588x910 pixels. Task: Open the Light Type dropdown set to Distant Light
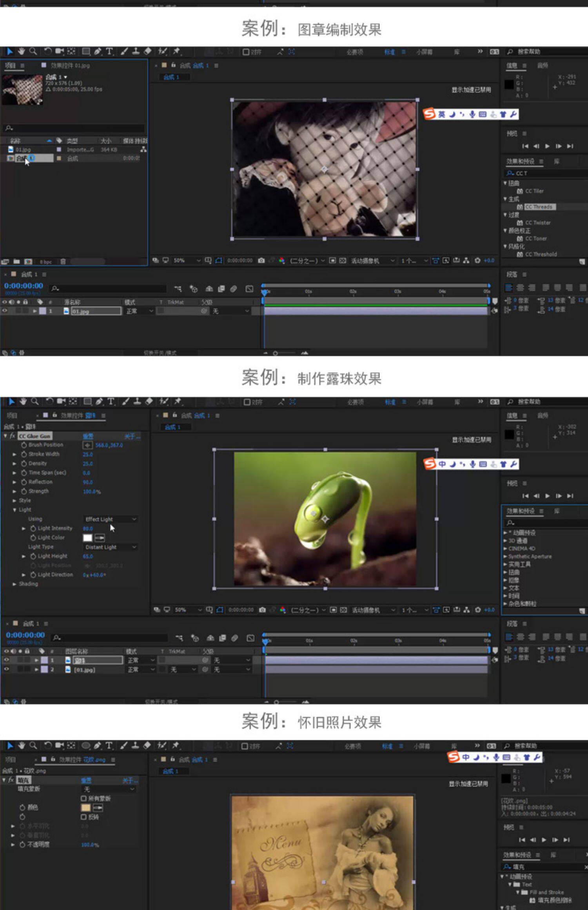tap(111, 547)
